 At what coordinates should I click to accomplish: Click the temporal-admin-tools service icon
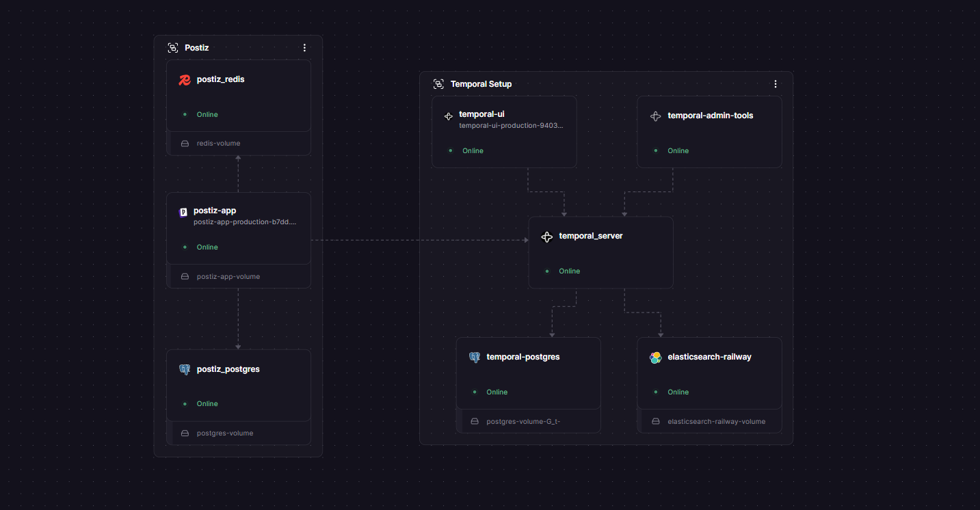(655, 116)
